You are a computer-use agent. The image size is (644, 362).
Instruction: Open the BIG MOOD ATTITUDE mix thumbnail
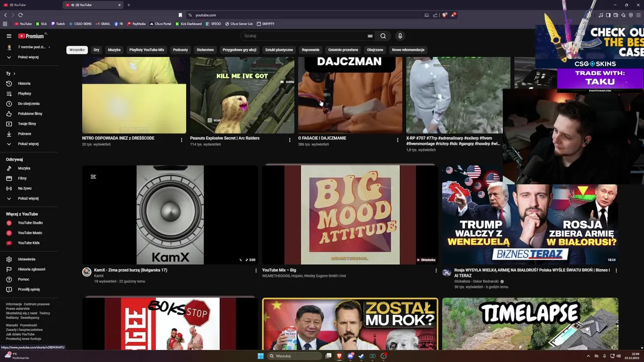tap(350, 215)
